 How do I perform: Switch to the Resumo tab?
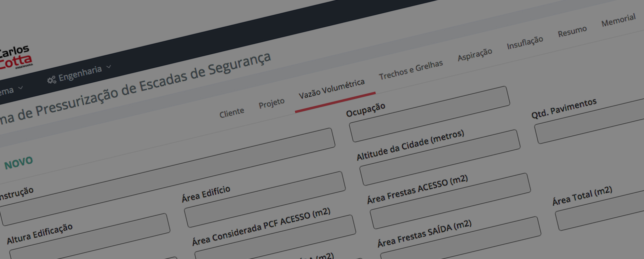pos(572,31)
